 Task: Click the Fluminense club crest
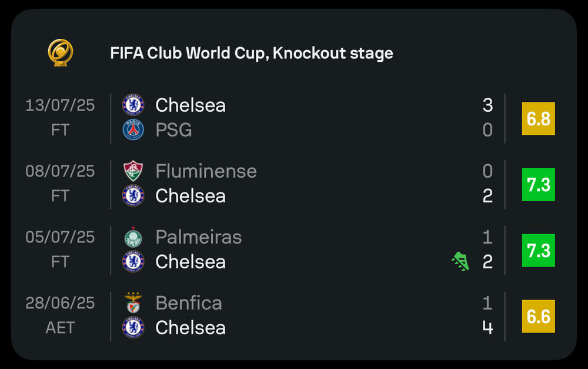133,171
